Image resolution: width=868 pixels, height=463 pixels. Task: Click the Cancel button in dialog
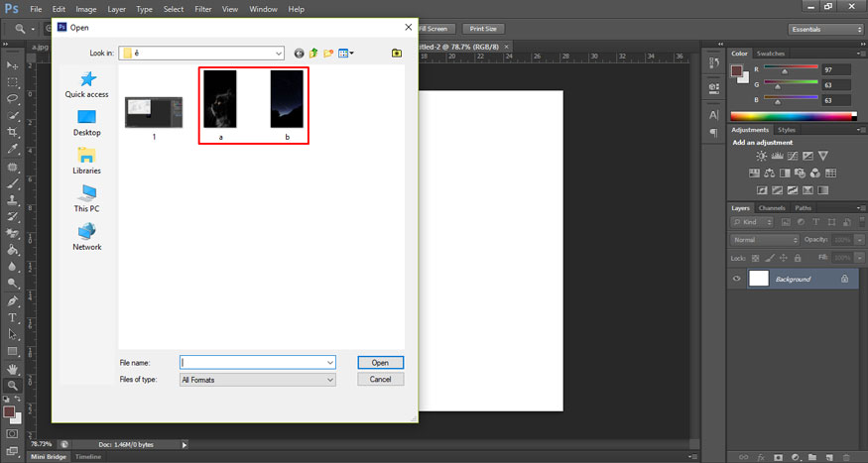coord(380,380)
